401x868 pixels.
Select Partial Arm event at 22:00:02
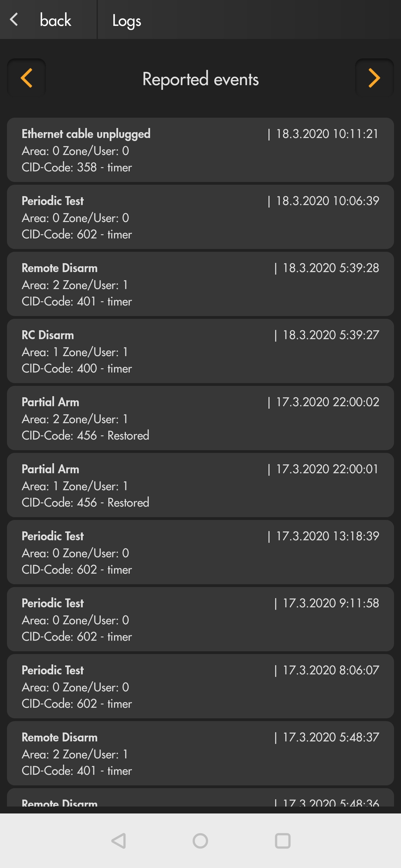200,418
